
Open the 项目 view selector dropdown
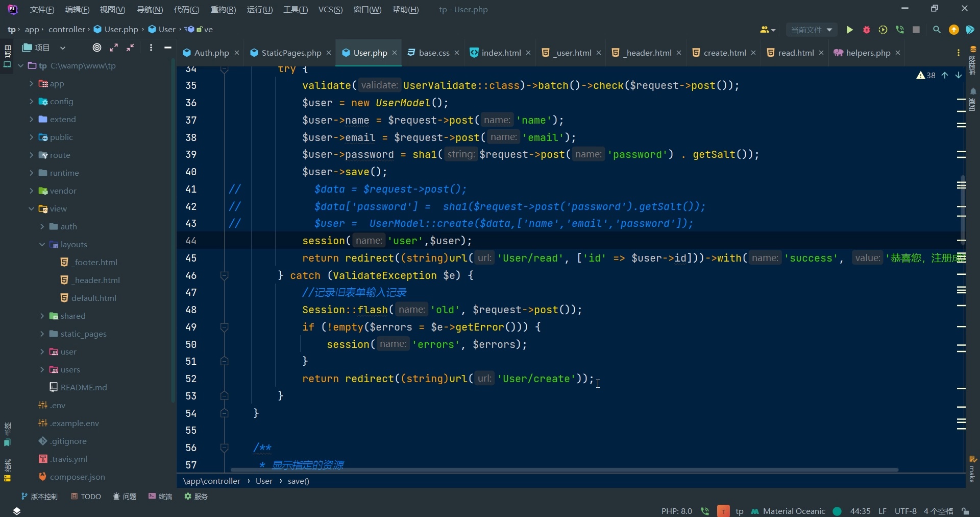click(x=44, y=48)
